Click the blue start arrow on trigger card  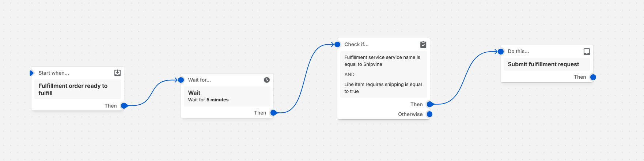(x=31, y=73)
